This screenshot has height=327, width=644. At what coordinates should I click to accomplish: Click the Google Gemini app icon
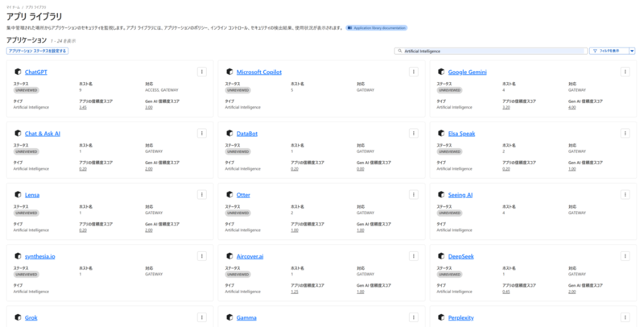[441, 72]
